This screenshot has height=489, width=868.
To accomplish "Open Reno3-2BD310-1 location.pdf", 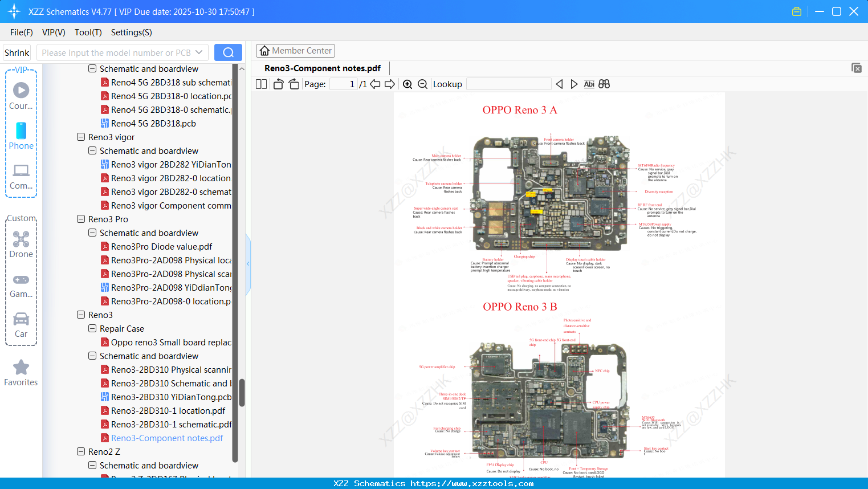I will 162,410.
